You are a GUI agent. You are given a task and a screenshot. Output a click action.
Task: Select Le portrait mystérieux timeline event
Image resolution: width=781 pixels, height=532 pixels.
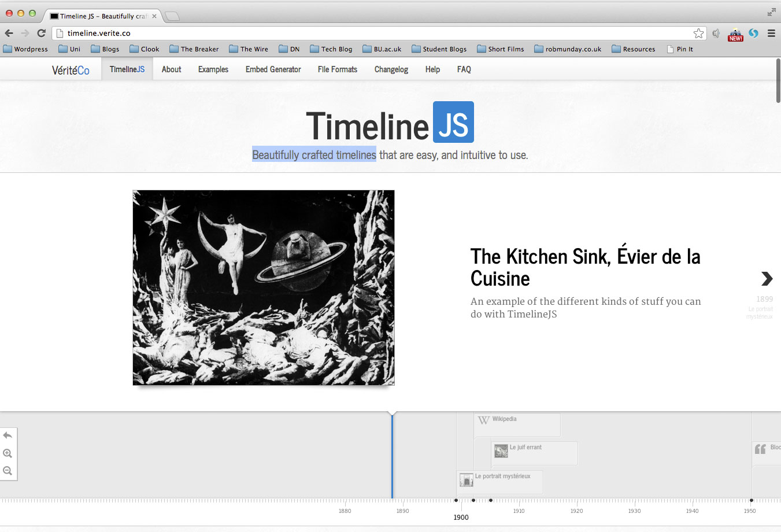pyautogui.click(x=500, y=482)
